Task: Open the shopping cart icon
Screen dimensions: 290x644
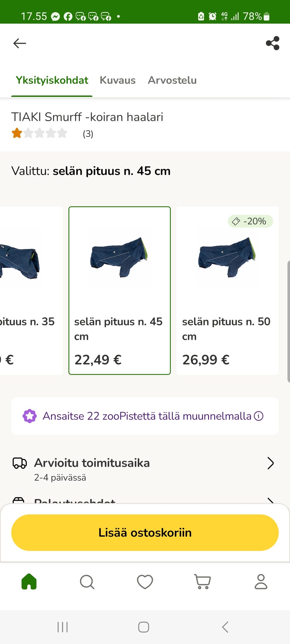Action: point(203,582)
